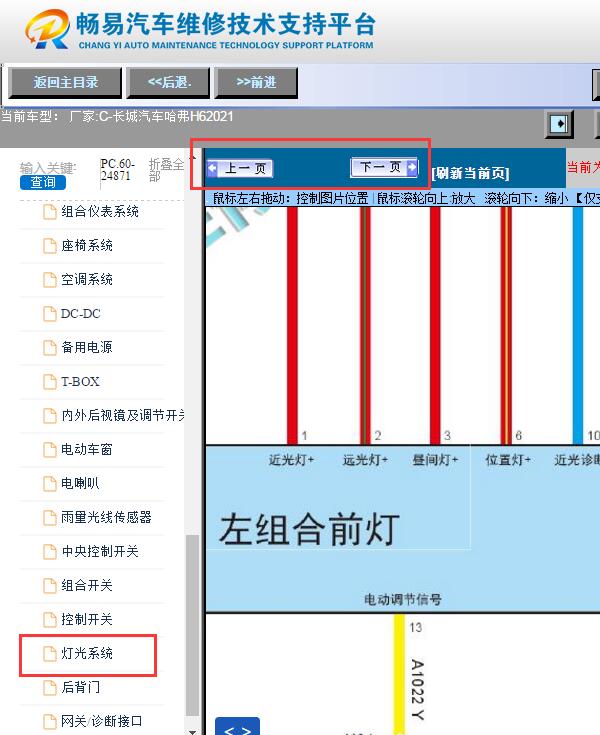600x735 pixels.
Task: Open the T-BOX tree entry
Action: pyautogui.click(x=80, y=382)
